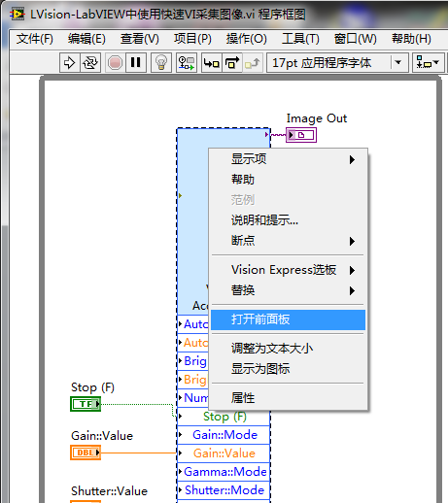Click the Step Into button

(212, 63)
